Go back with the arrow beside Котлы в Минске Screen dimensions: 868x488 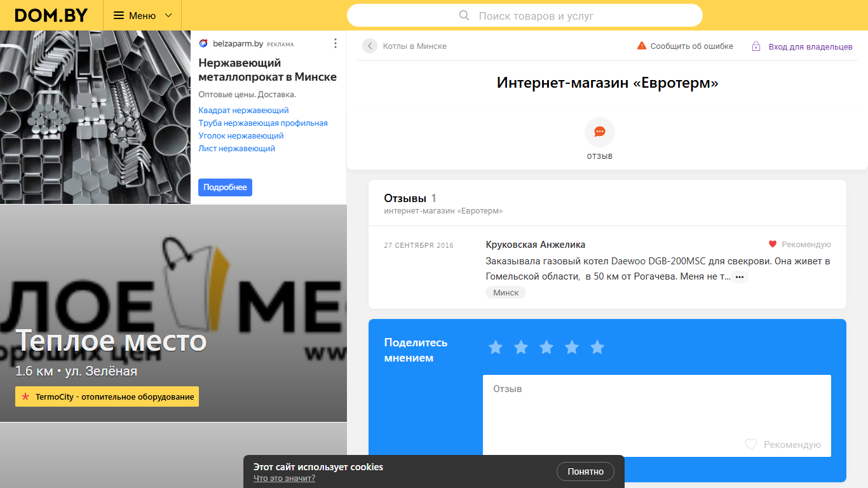tap(370, 46)
